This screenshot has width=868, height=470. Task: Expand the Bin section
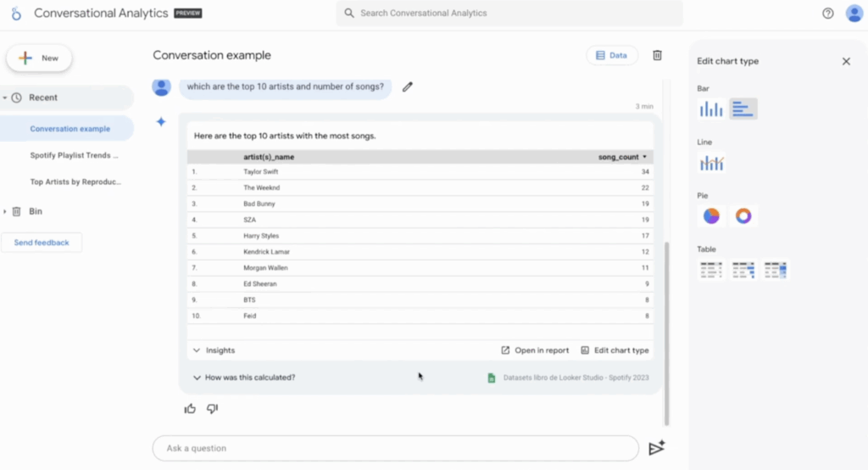tap(5, 211)
